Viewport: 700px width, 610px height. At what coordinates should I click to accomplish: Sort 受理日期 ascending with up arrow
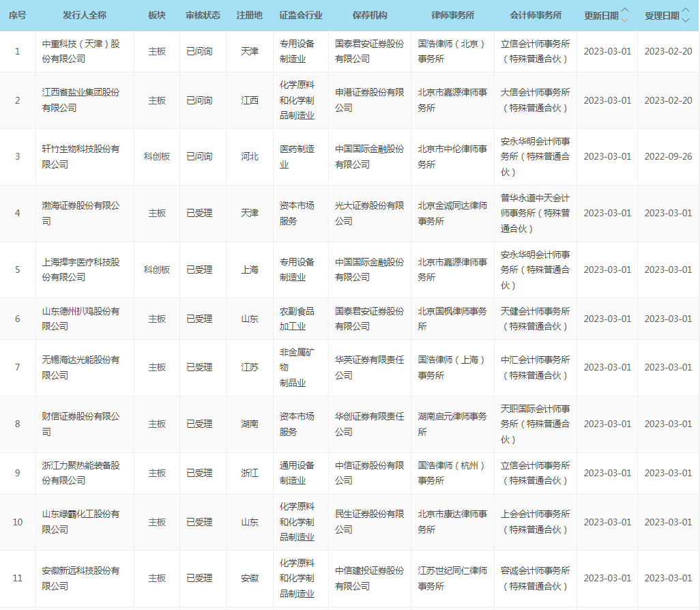point(686,11)
